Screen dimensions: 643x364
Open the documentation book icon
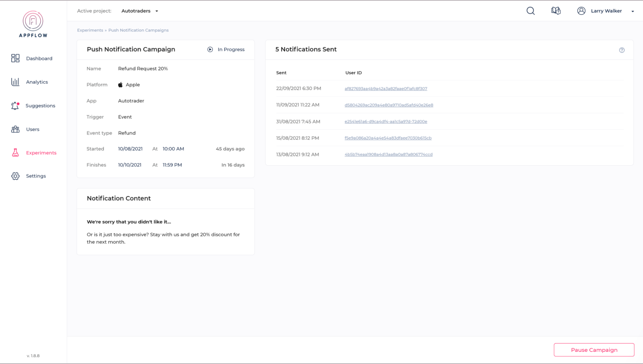(556, 11)
